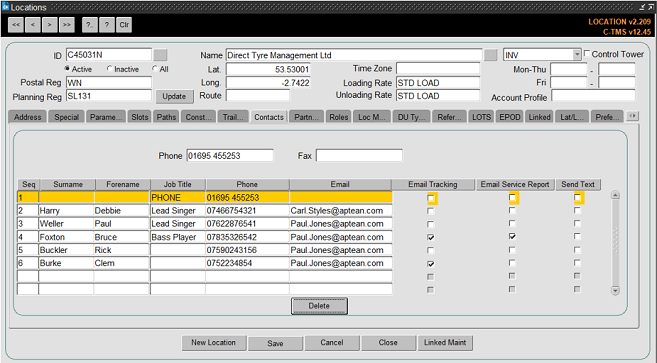Clear the form with Clr button
This screenshot has width=657, height=363.
coord(124,25)
